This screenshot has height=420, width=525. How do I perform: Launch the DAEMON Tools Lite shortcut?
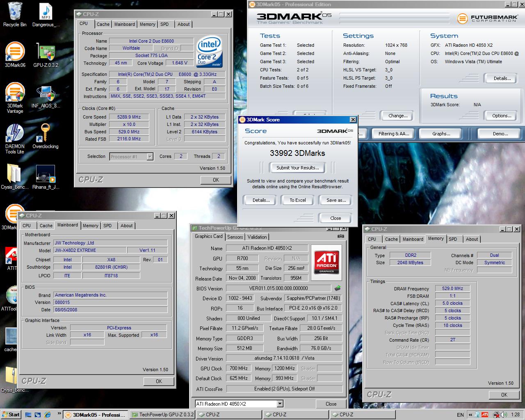pos(15,139)
